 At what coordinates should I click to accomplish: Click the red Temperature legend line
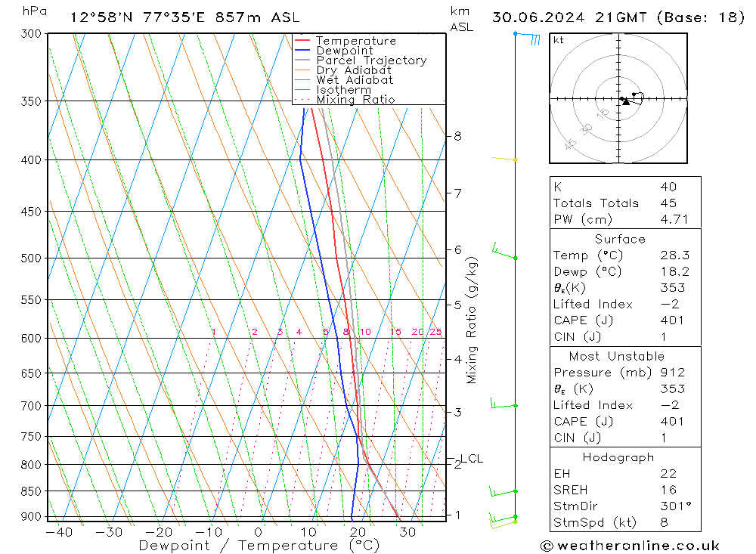pyautogui.click(x=302, y=41)
